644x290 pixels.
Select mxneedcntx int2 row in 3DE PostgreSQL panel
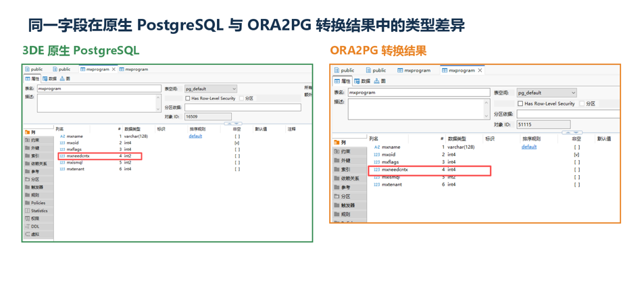pyautogui.click(x=100, y=156)
